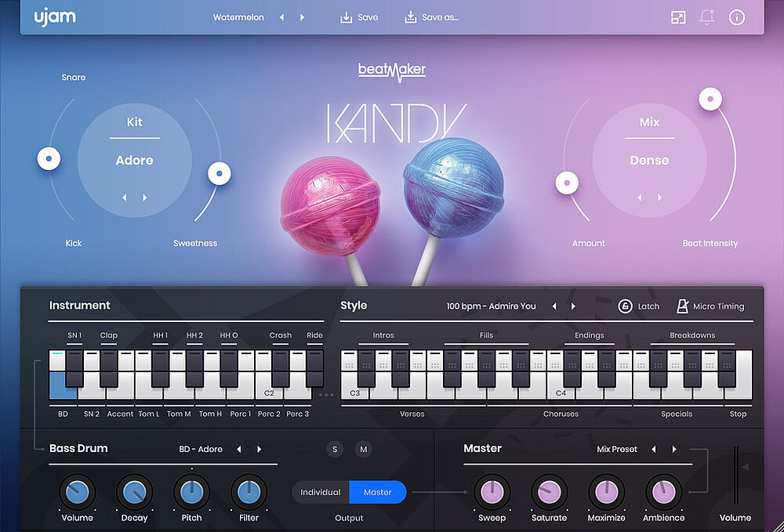Mute the Bass Drum with the M button
The height and width of the screenshot is (532, 784).
(363, 449)
